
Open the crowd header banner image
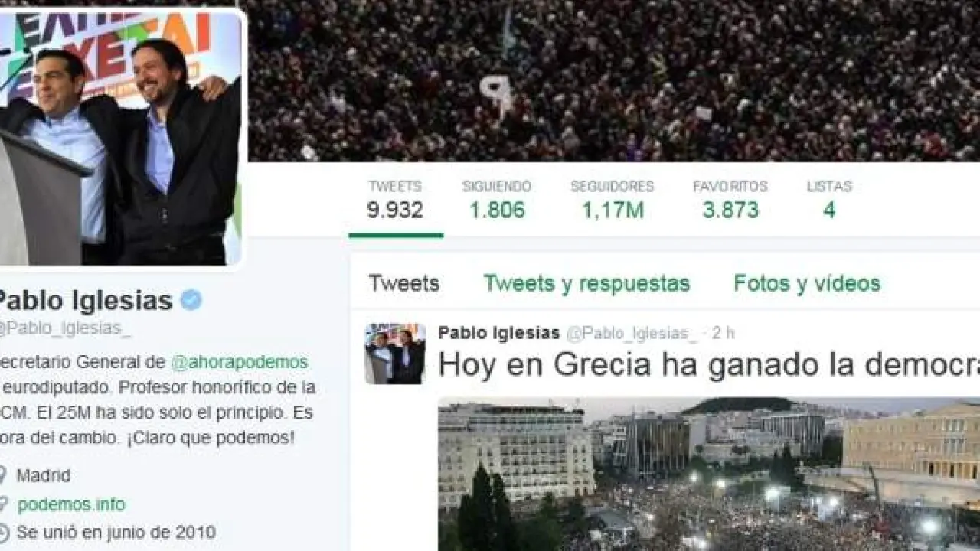[x=612, y=80]
